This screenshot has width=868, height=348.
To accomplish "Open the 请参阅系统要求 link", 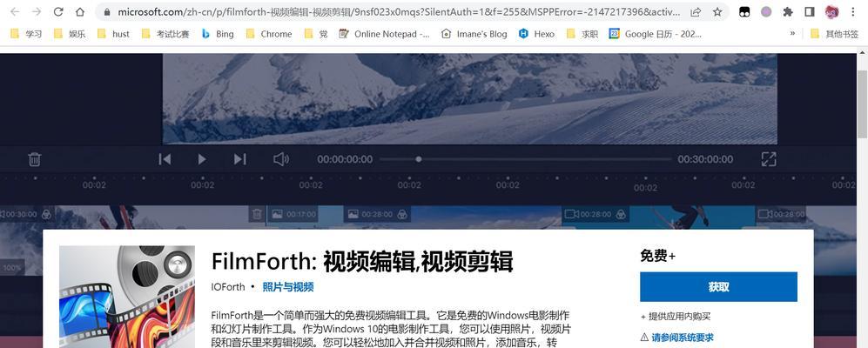I will (682, 337).
